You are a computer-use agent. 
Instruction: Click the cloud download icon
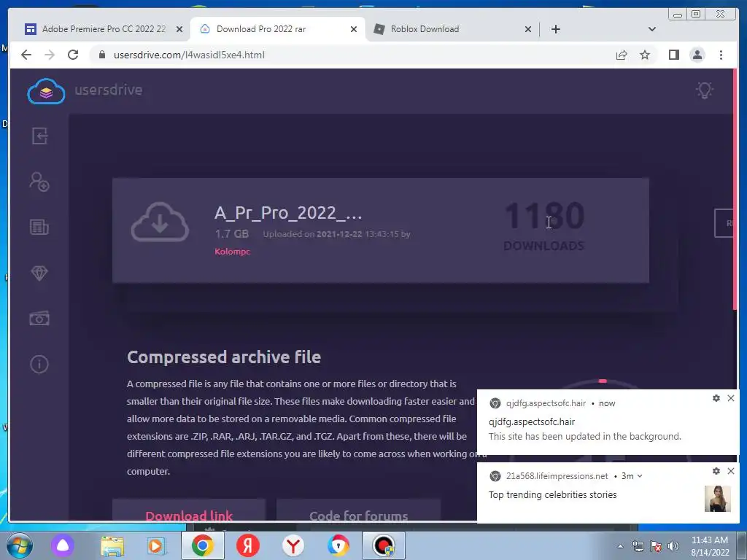160,222
